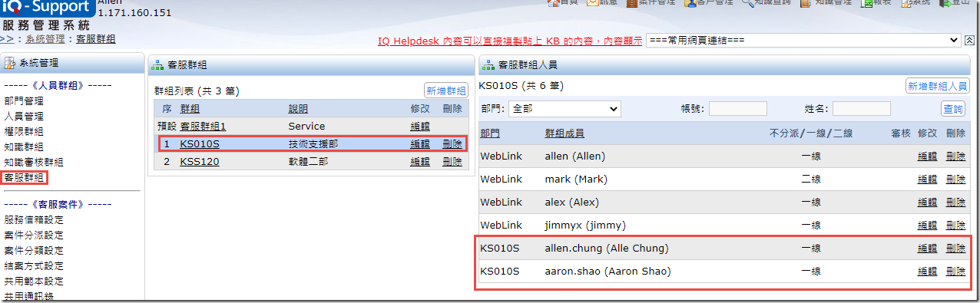Sort by the 說明 column header
The height and width of the screenshot is (303, 980).
click(298, 109)
